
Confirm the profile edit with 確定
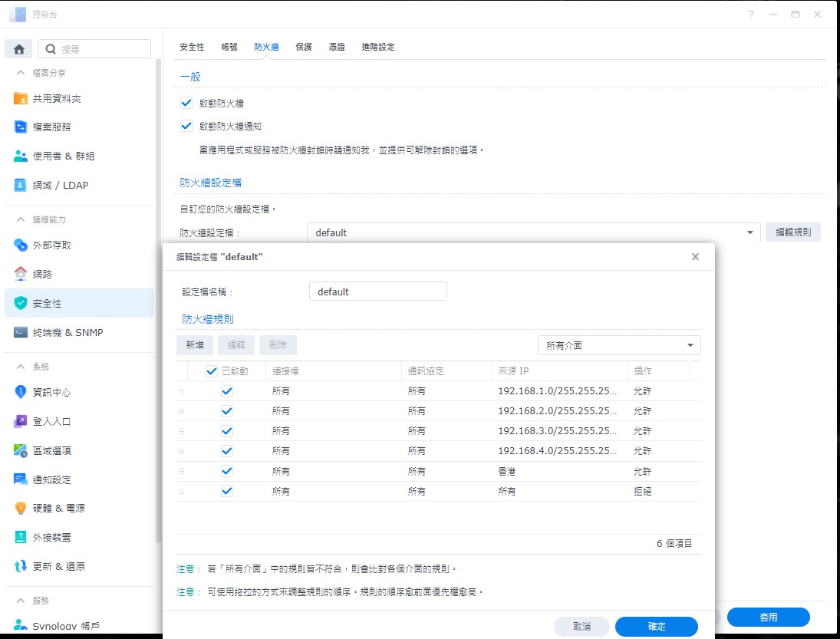point(656,627)
